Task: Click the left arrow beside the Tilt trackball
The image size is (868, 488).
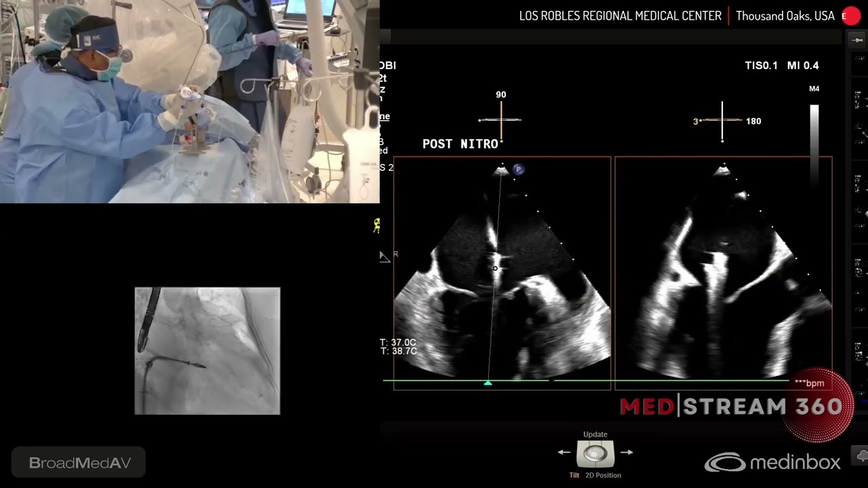Action: [564, 452]
